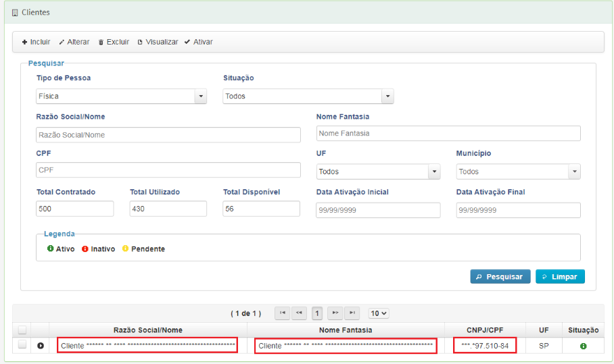Image resolution: width=614 pixels, height=364 pixels.
Task: Click the Limpar button
Action: (x=560, y=276)
